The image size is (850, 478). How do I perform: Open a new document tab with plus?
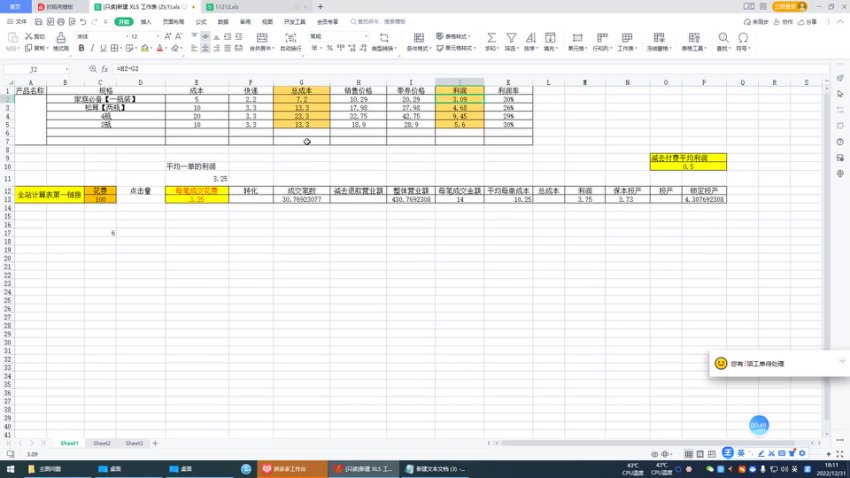point(320,7)
